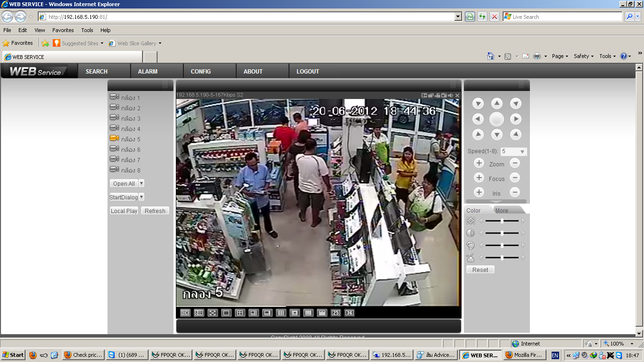The image size is (644, 362).
Task: Pan PTZ camera left
Action: click(478, 119)
